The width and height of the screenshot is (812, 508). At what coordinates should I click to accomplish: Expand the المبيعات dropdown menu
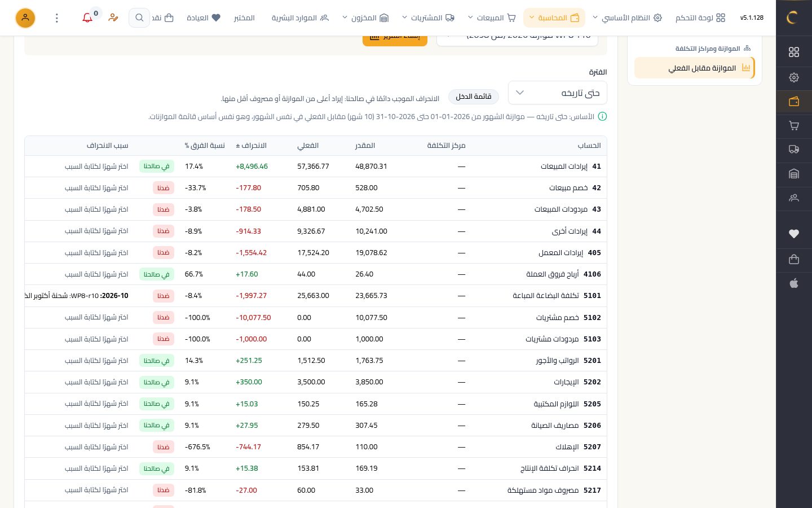(x=492, y=18)
